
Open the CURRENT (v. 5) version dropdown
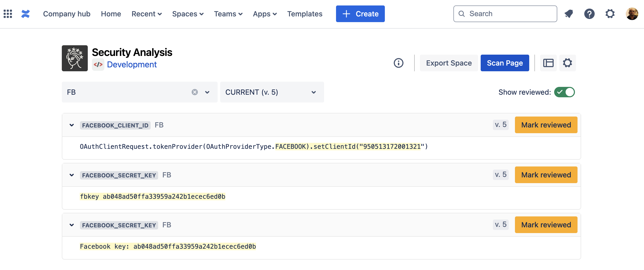(x=272, y=92)
